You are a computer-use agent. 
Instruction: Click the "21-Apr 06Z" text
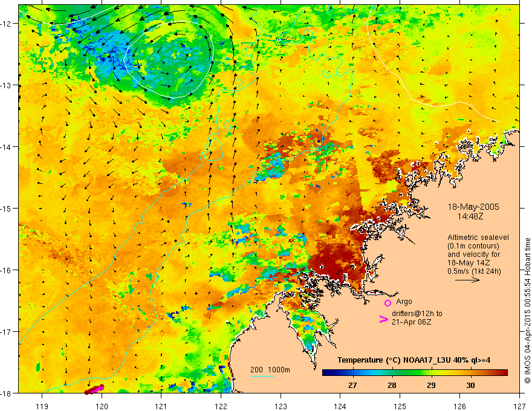pyautogui.click(x=412, y=322)
